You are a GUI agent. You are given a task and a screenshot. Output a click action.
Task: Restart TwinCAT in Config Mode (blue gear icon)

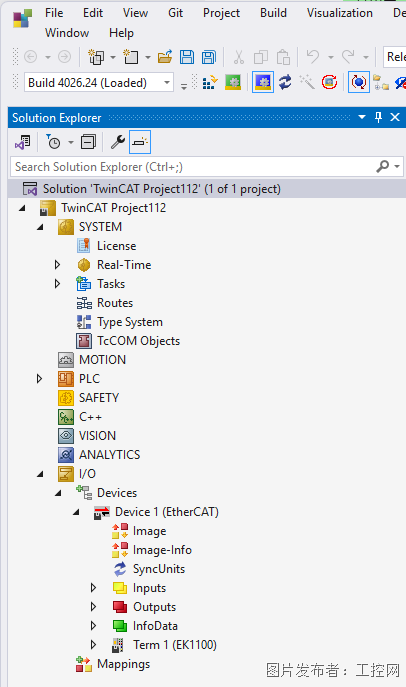click(x=263, y=82)
